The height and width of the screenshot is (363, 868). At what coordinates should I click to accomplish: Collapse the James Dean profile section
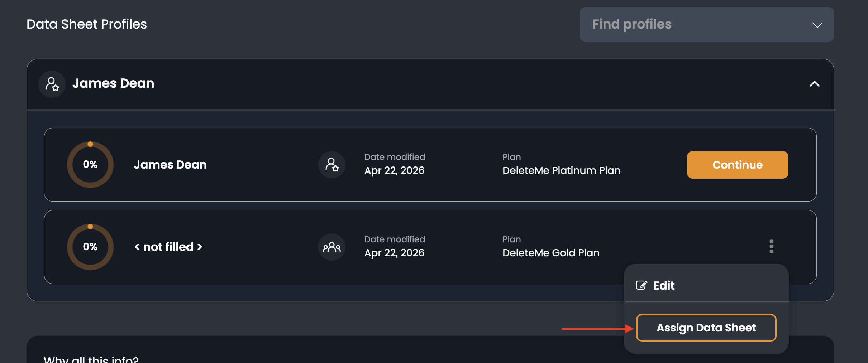(814, 84)
